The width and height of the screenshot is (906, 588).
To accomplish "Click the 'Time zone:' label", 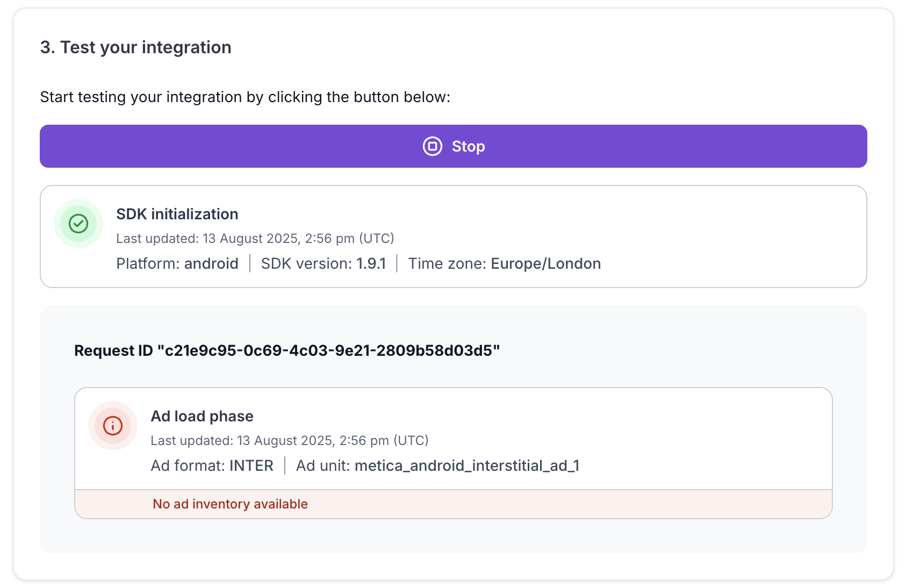I will click(x=447, y=263).
